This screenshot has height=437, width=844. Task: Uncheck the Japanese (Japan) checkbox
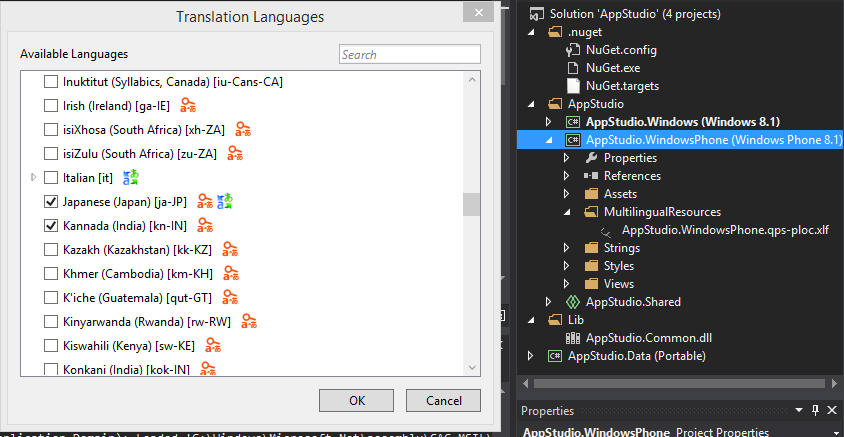point(51,202)
